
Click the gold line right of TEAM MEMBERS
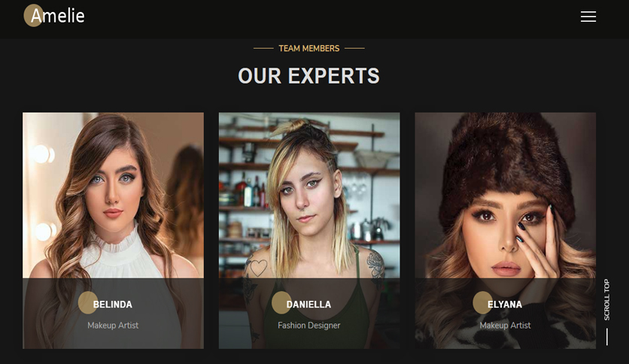[x=354, y=48]
